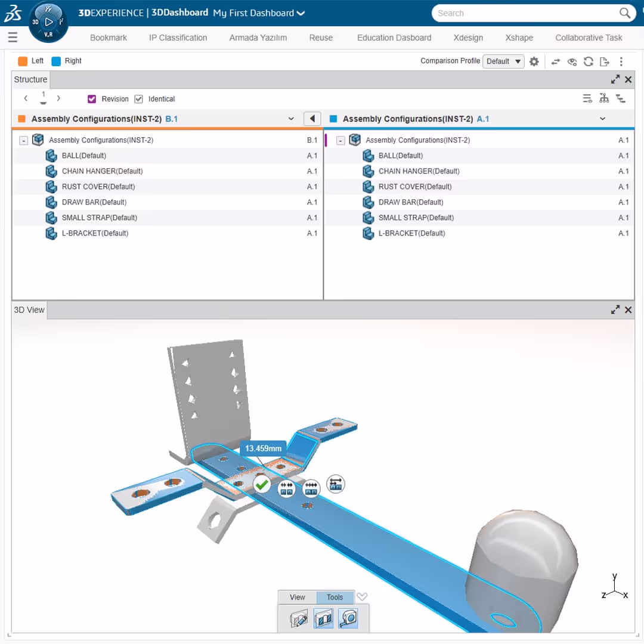The height and width of the screenshot is (644, 644).
Task: Select the first measure mode icon beside checkmark
Action: (286, 488)
